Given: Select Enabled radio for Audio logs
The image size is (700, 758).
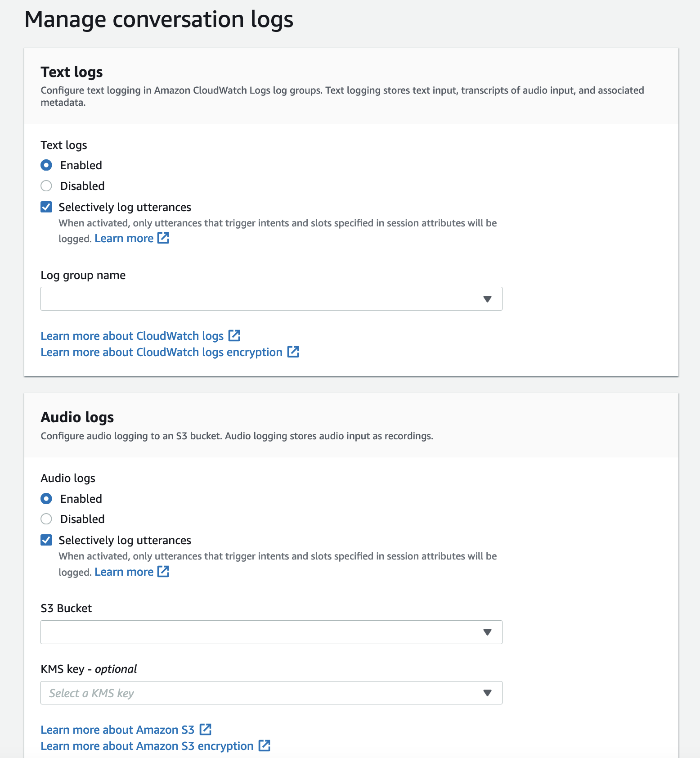Looking at the screenshot, I should [46, 499].
